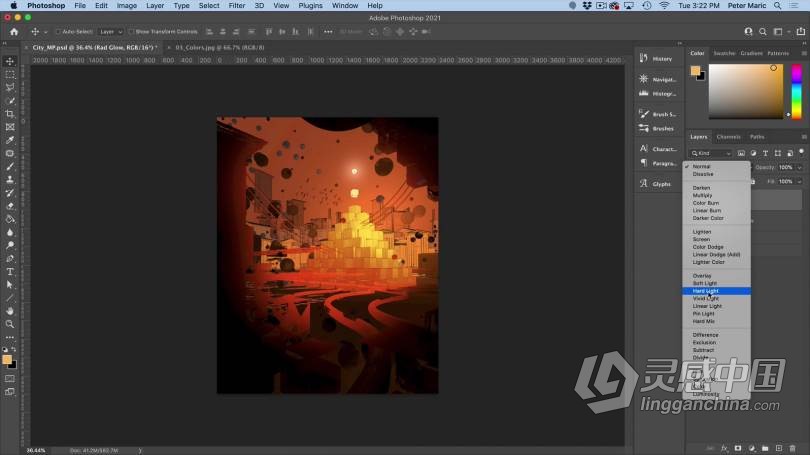Select the Hand tool
Viewport: 810px width, 455px height.
[10, 311]
